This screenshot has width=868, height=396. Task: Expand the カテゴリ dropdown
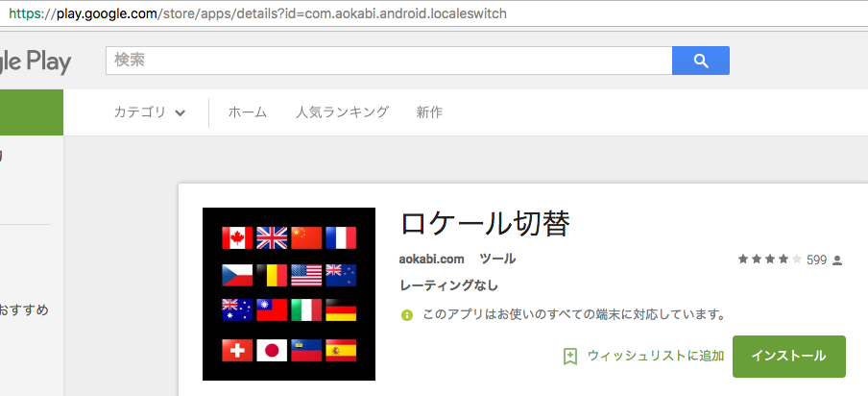tap(150, 112)
